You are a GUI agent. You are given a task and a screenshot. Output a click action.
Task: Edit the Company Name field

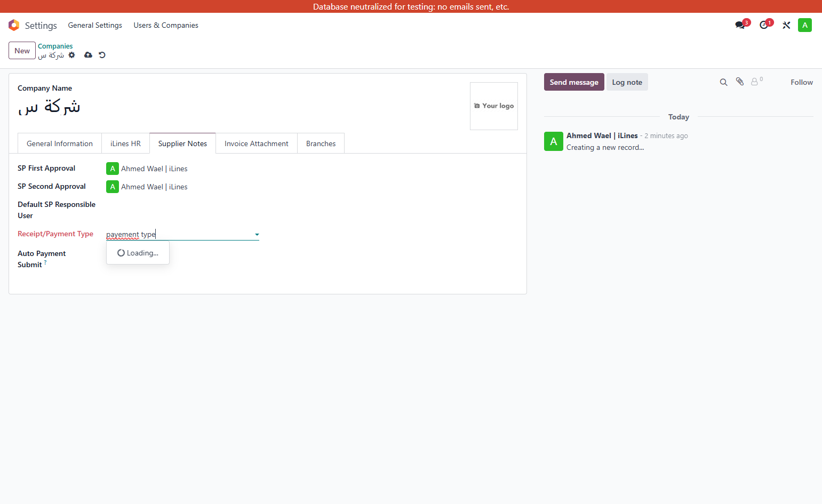click(240, 107)
